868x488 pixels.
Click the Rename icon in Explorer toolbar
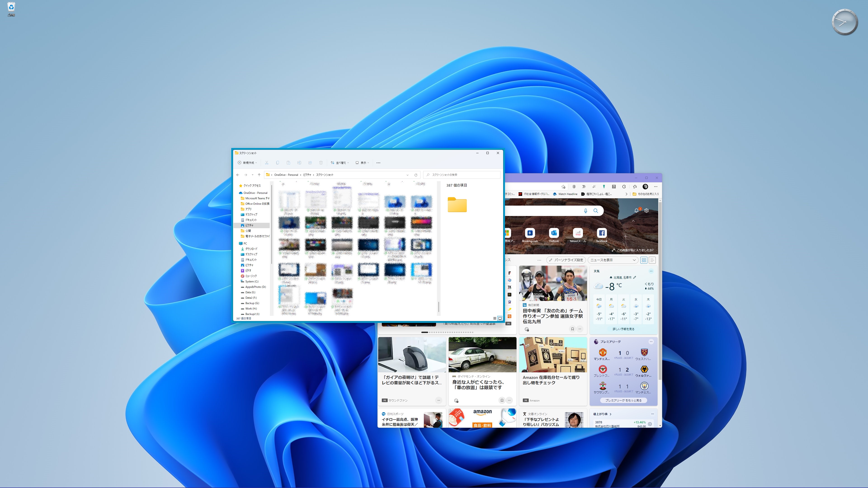coord(299,163)
